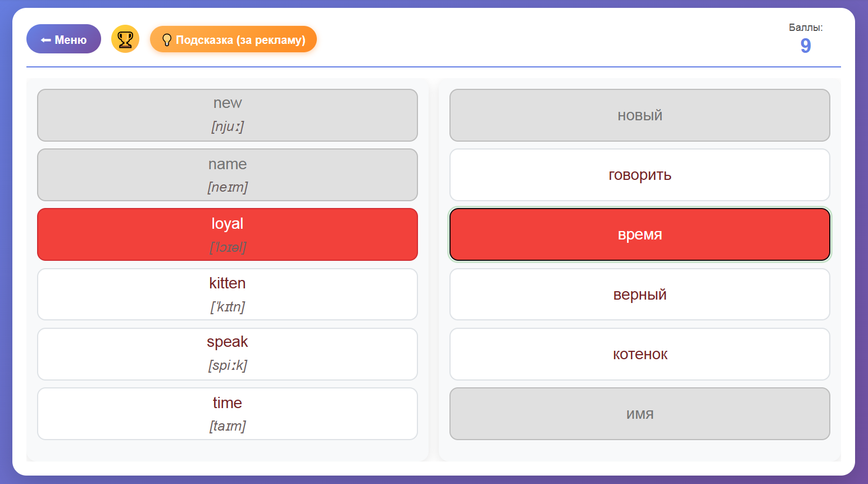Click the red translation card "время"

(x=639, y=234)
